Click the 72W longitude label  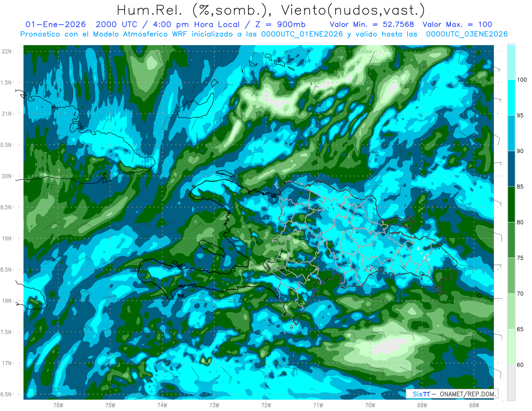pos(266,405)
